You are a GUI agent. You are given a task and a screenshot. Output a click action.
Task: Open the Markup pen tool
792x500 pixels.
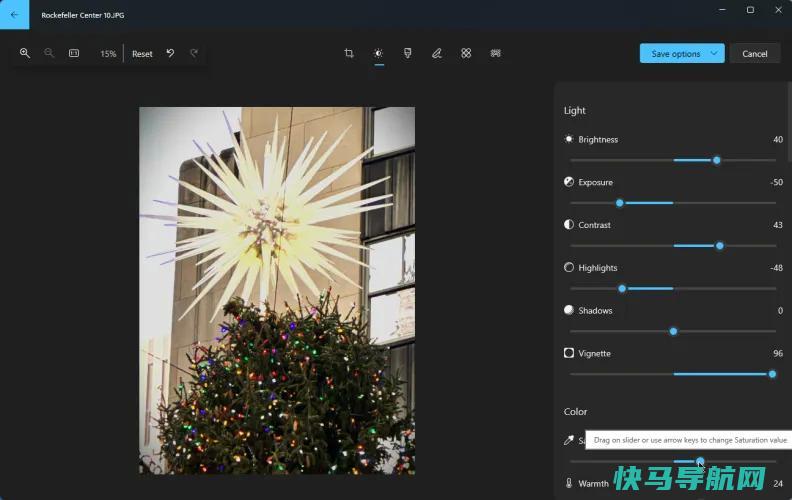437,53
